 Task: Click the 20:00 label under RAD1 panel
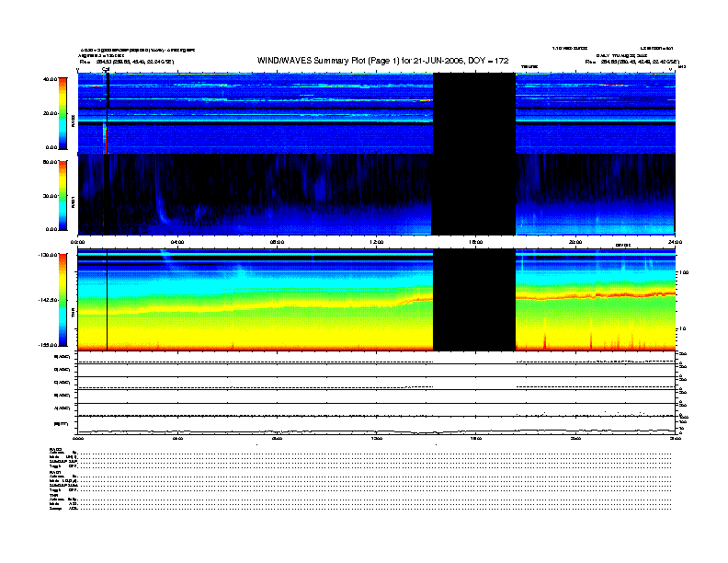coord(575,242)
